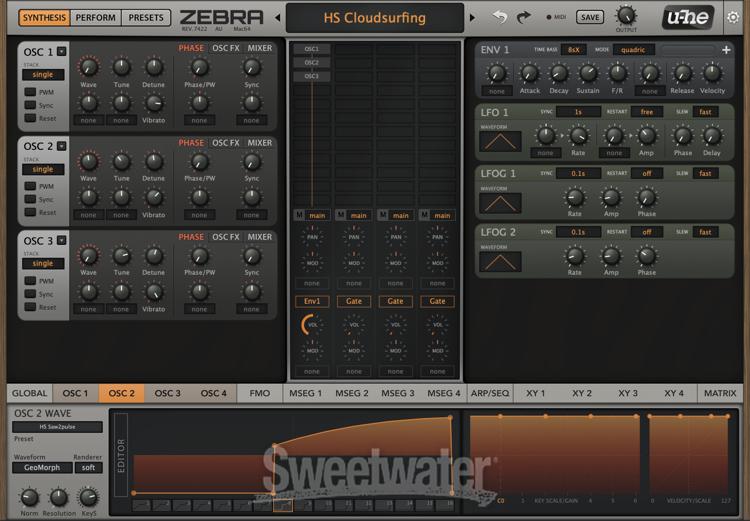The width and height of the screenshot is (750, 521).
Task: Click the redo arrow icon
Action: [x=525, y=17]
